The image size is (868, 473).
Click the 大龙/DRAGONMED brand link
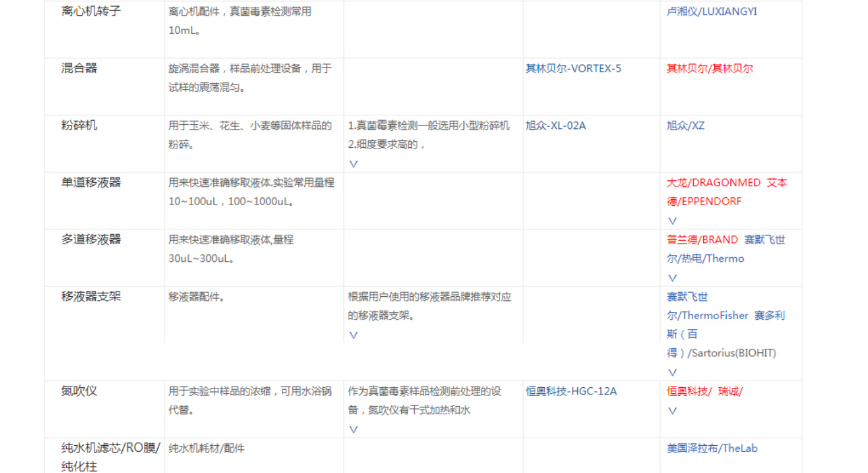tap(713, 183)
